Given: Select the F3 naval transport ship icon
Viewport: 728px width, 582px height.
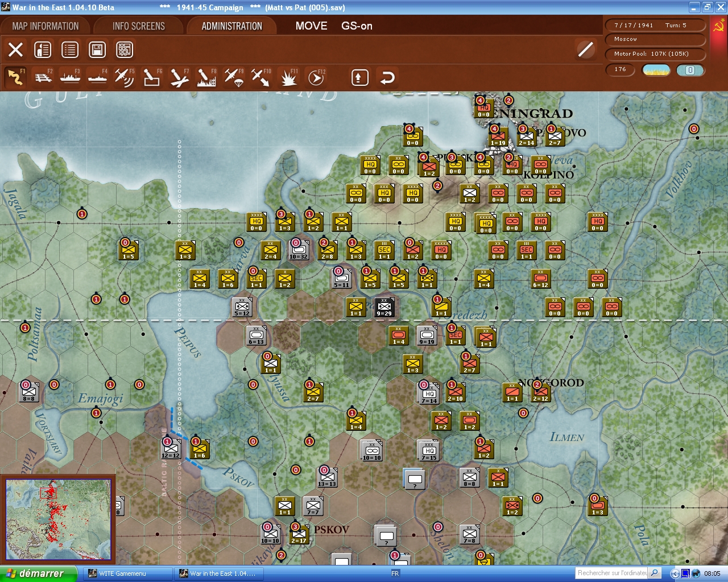Looking at the screenshot, I should coord(70,77).
